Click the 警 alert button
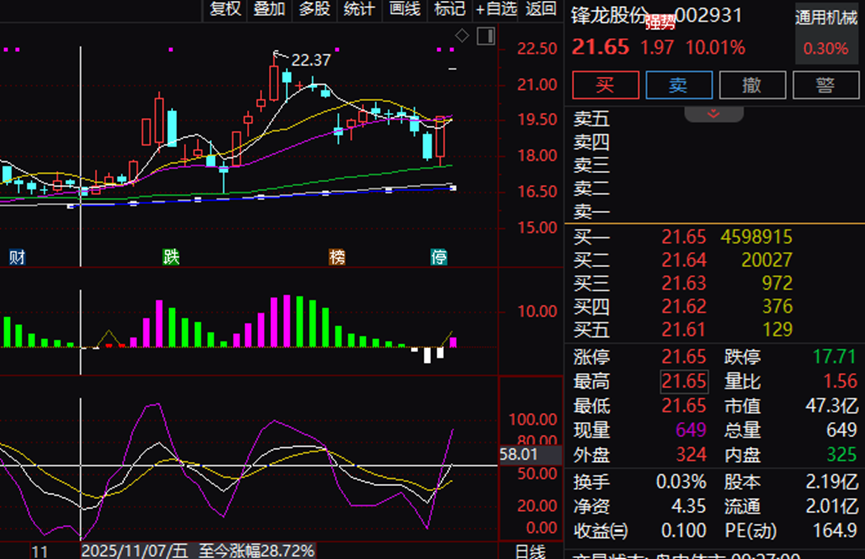Viewport: 865px width, 559px height. (825, 85)
